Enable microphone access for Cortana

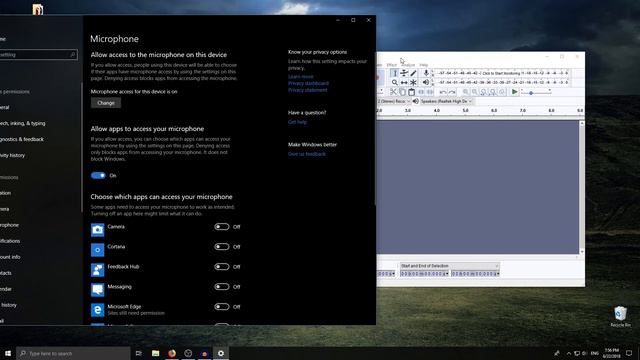tap(222, 247)
